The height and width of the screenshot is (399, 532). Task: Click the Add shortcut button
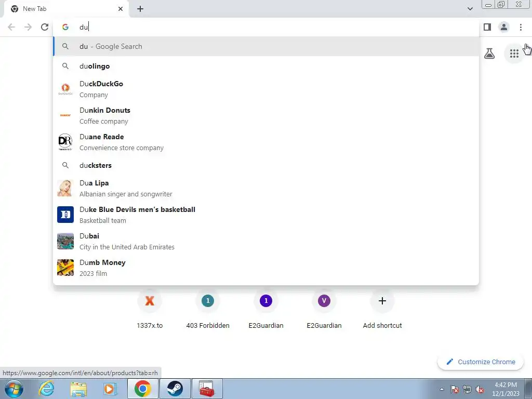(x=382, y=310)
